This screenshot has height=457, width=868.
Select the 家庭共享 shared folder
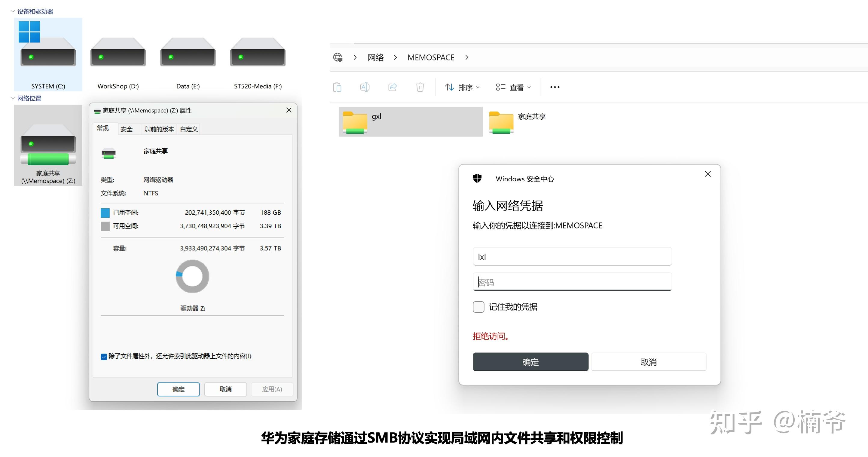[x=518, y=122]
